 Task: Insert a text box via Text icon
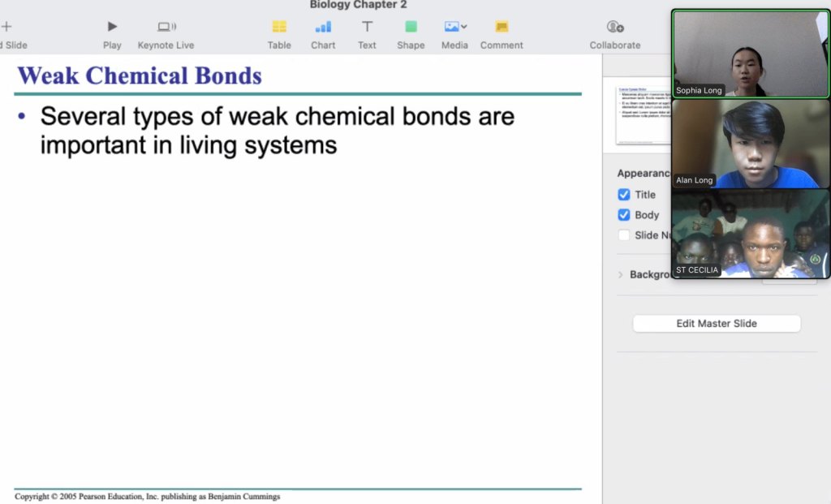(367, 27)
